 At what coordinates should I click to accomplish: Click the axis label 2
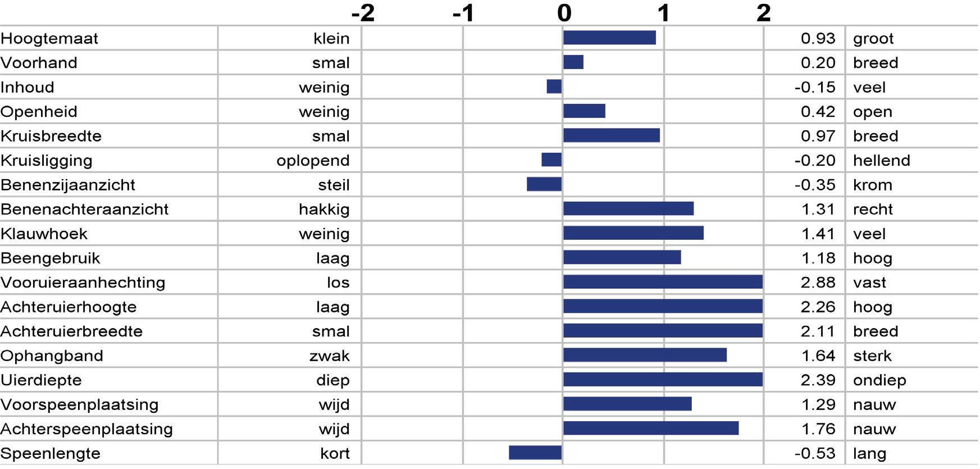[763, 12]
